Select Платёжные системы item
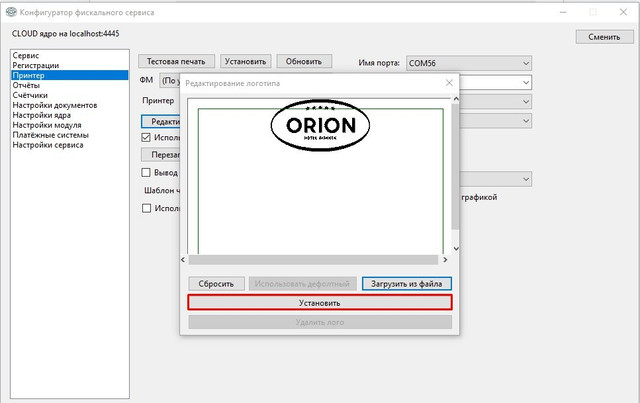The image size is (640, 403). click(x=51, y=135)
